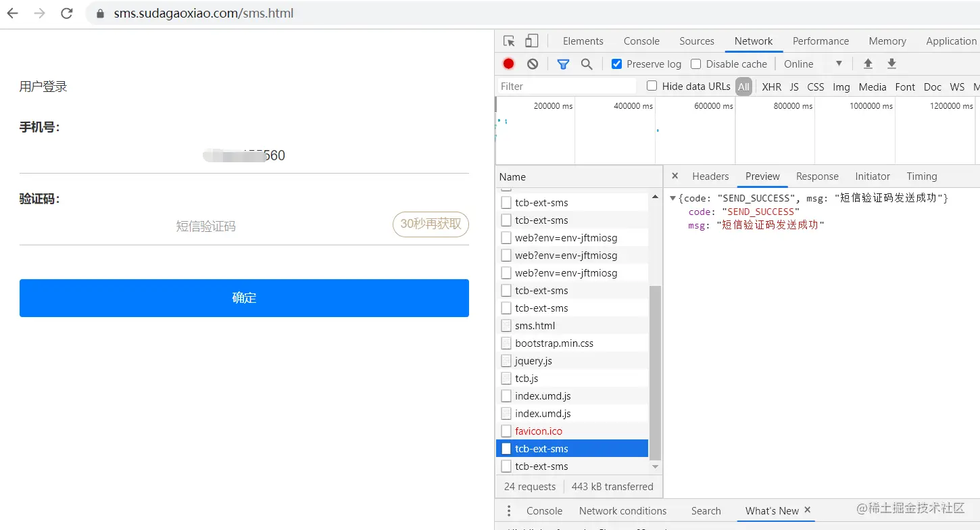Viewport: 980px width, 530px height.
Task: Open the Sources panel tab
Action: coord(697,41)
